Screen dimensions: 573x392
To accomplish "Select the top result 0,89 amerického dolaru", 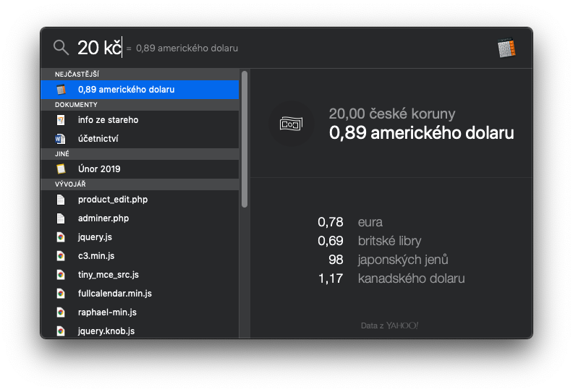I will (126, 90).
